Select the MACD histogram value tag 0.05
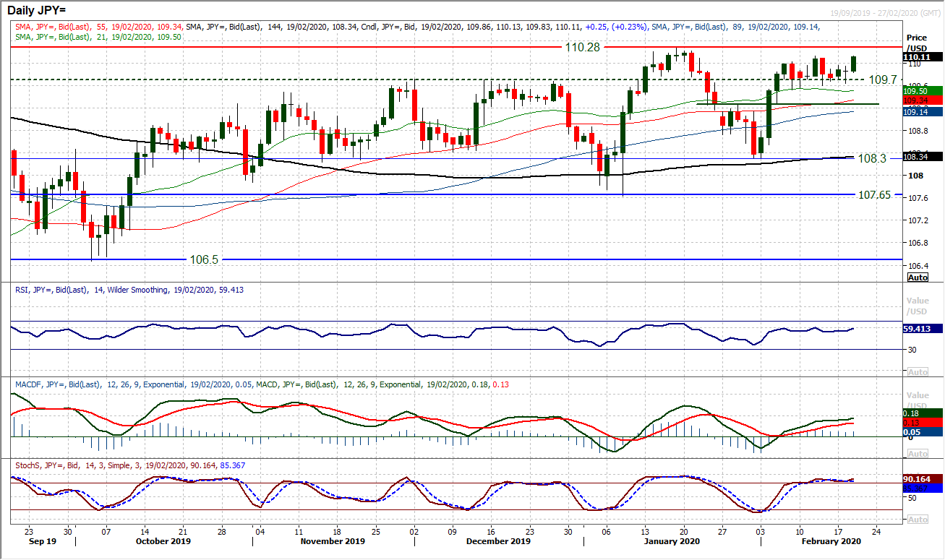This screenshot has width=945, height=560. 922,431
